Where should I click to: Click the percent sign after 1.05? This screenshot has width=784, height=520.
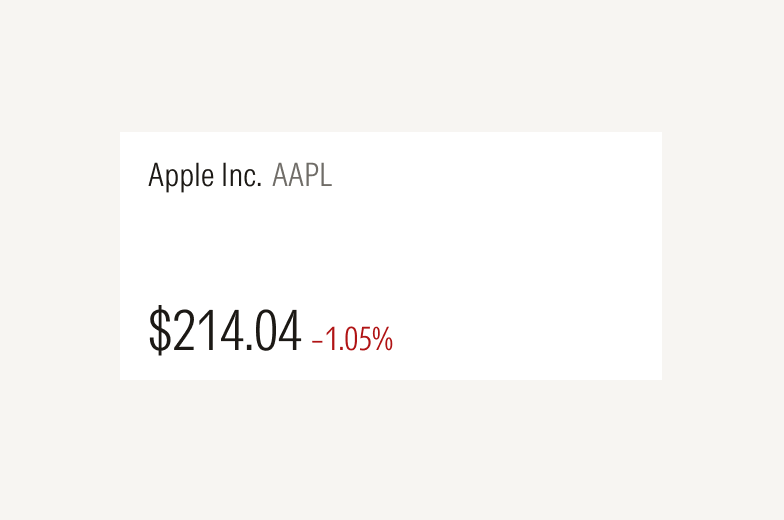(383, 340)
